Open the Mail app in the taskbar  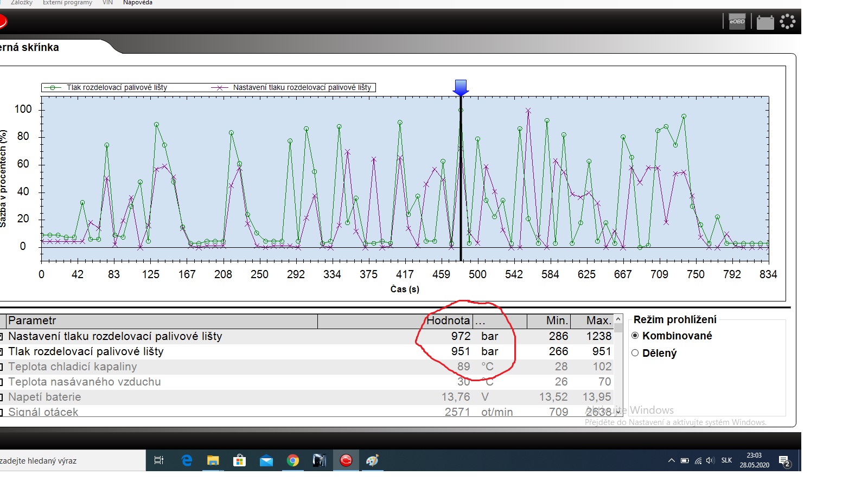[266, 460]
